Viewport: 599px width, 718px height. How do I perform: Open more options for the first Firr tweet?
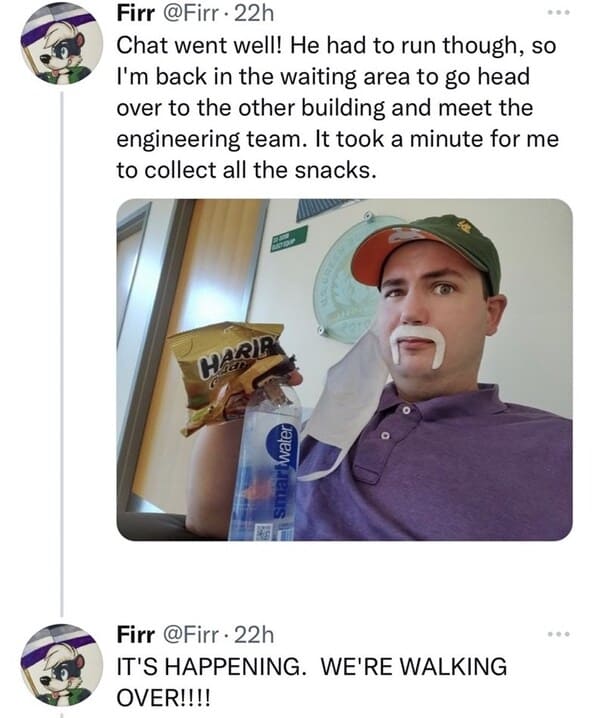tap(559, 13)
